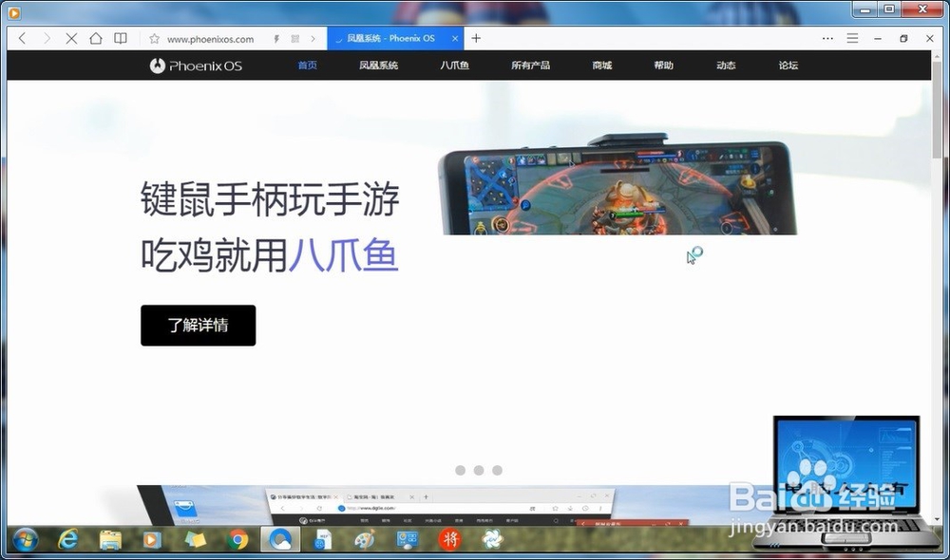The image size is (950, 560).
Task: Click the browser forward arrow
Action: (x=47, y=39)
